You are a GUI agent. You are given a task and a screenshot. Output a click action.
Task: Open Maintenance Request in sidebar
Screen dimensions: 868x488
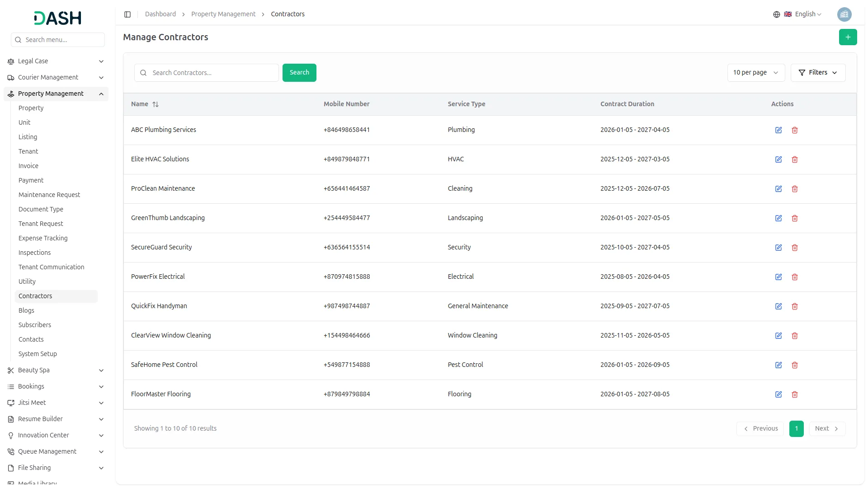49,195
